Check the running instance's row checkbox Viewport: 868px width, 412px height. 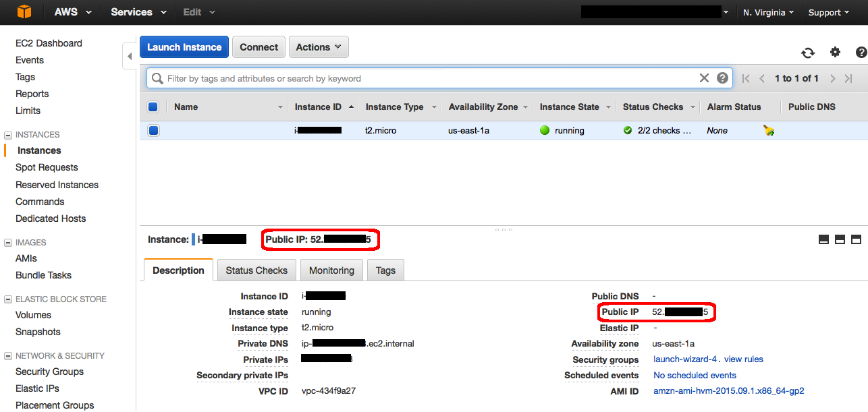(153, 130)
